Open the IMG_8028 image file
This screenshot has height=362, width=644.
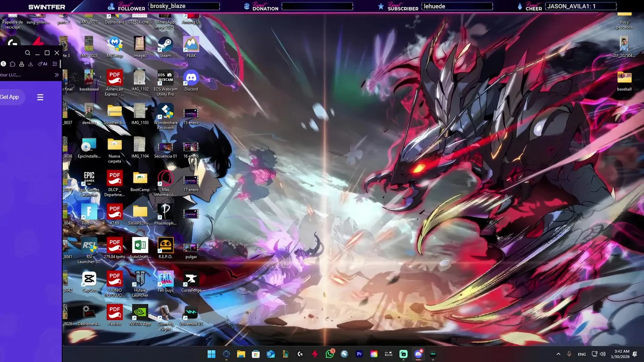point(89,47)
